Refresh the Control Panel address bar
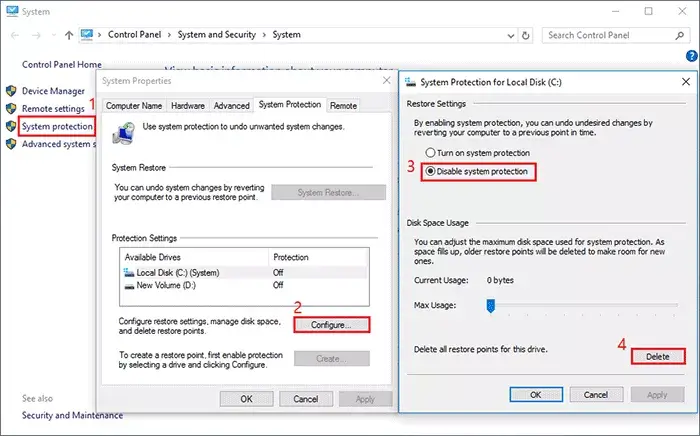 coord(526,35)
